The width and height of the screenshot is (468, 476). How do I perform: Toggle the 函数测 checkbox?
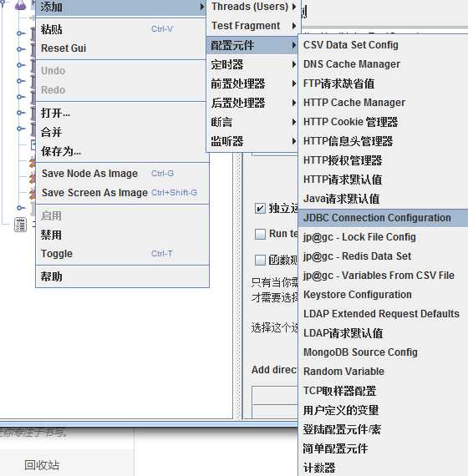(260, 260)
